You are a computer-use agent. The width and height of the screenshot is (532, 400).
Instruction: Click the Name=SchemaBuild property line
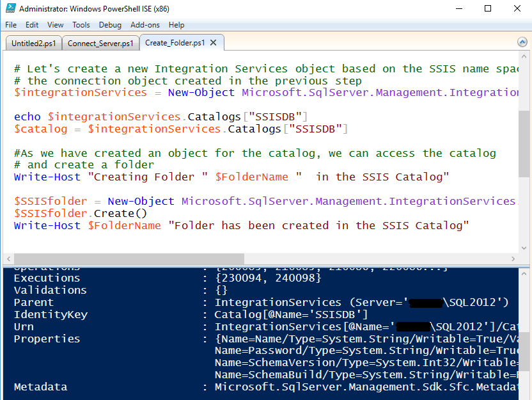366,374
